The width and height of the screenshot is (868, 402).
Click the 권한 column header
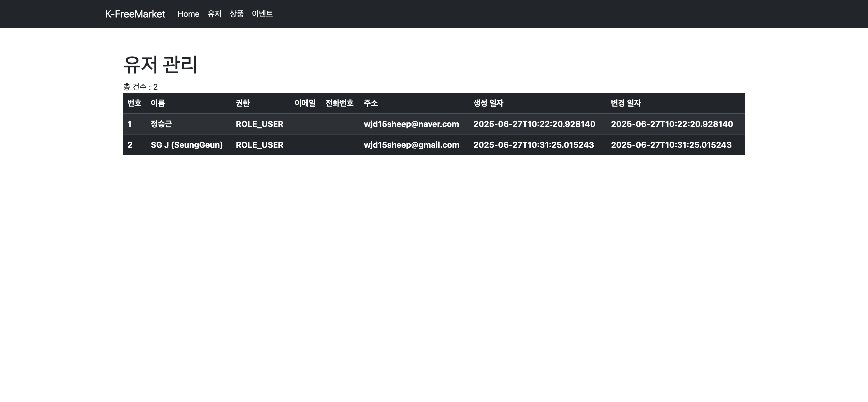pyautogui.click(x=243, y=103)
